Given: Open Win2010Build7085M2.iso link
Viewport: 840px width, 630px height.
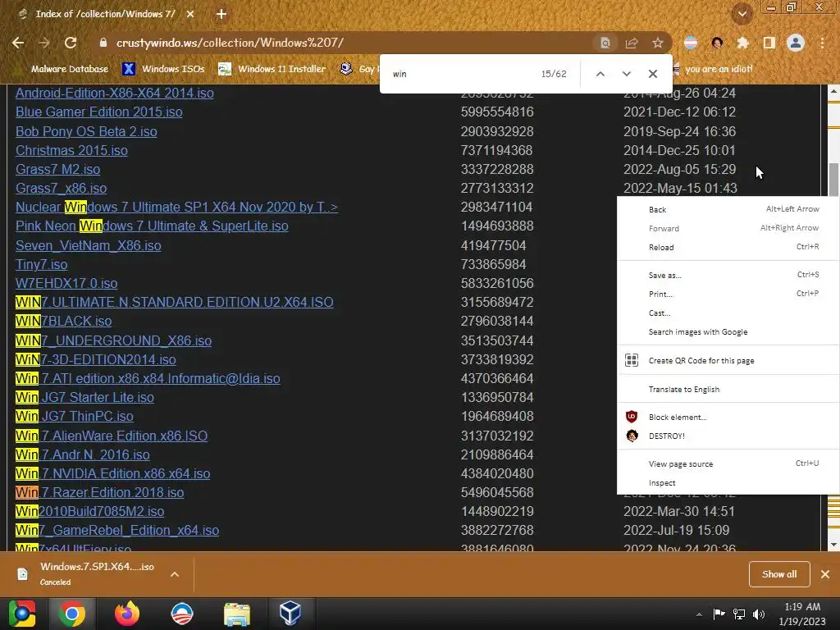Looking at the screenshot, I should pyautogui.click(x=90, y=511).
